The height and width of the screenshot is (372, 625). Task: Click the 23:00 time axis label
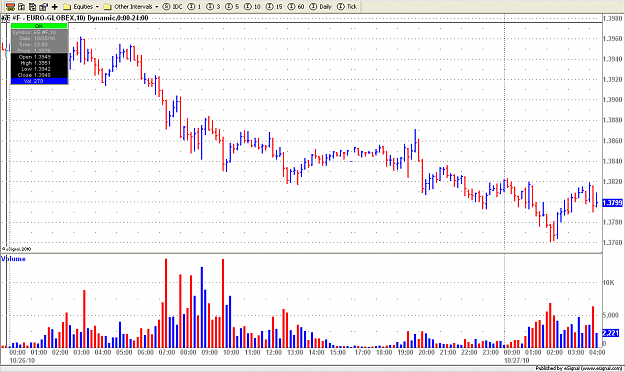click(x=491, y=352)
